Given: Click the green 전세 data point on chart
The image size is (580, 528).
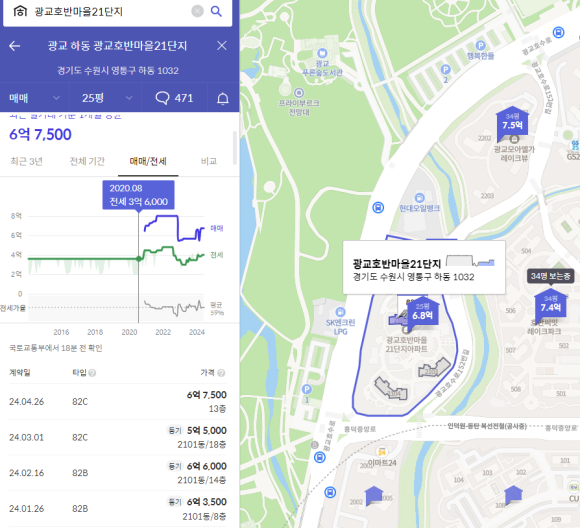Looking at the screenshot, I should pyautogui.click(x=139, y=259).
